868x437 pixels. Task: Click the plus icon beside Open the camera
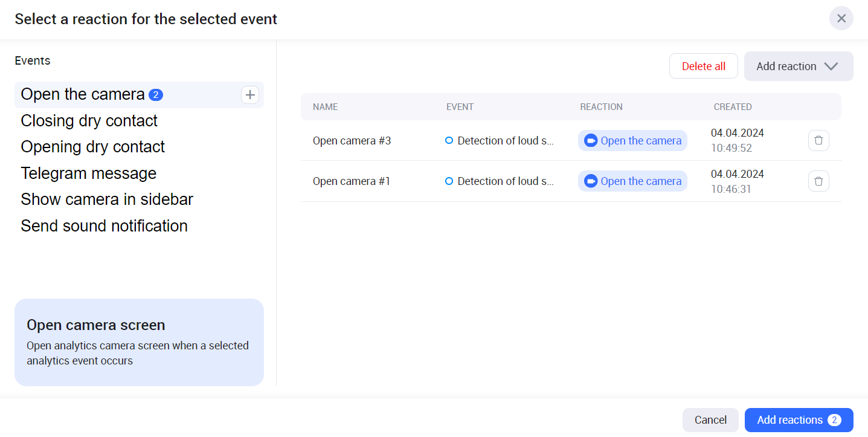tap(249, 95)
